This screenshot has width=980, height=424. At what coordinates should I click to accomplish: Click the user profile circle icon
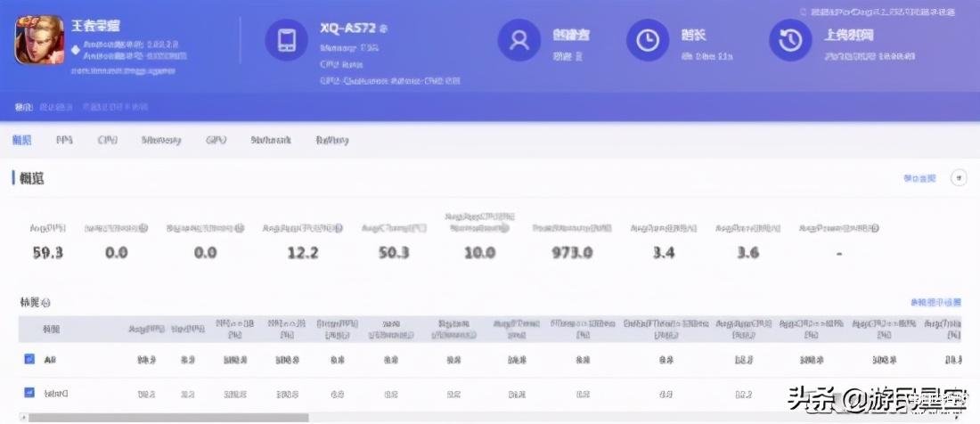coord(519,40)
